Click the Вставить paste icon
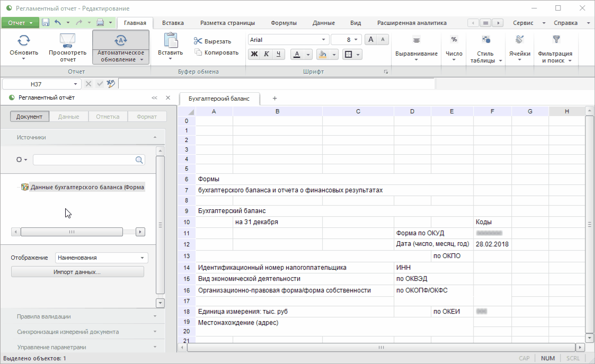The width and height of the screenshot is (595, 364). [x=170, y=40]
